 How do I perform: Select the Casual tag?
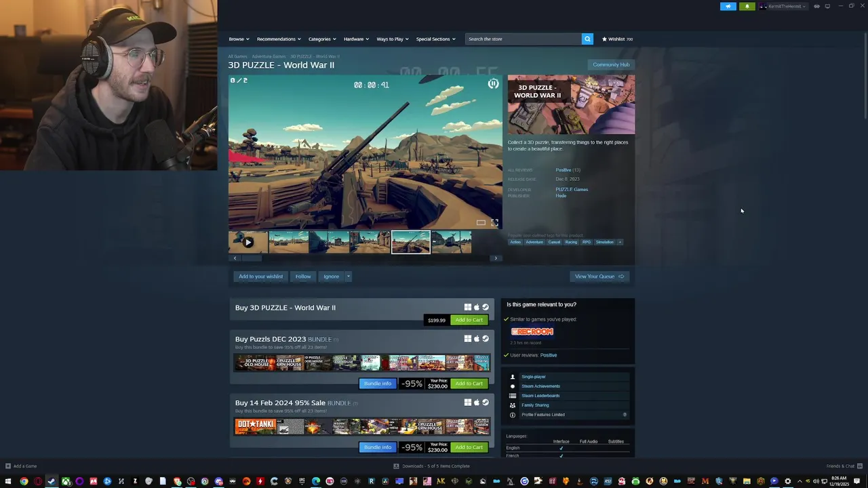pyautogui.click(x=554, y=242)
